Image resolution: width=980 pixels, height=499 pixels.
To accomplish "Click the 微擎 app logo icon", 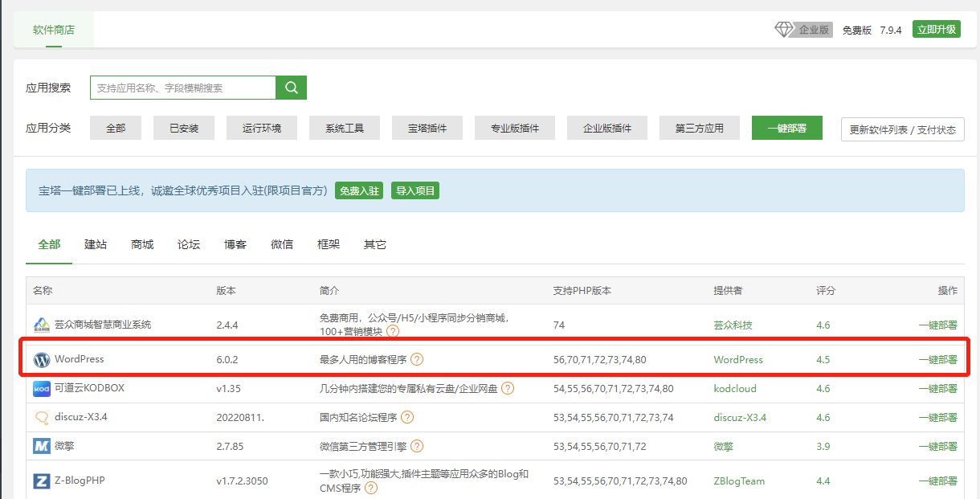I will click(x=42, y=446).
